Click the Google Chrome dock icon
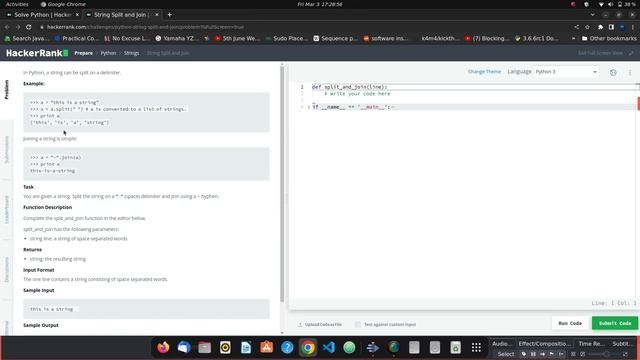 click(308, 347)
